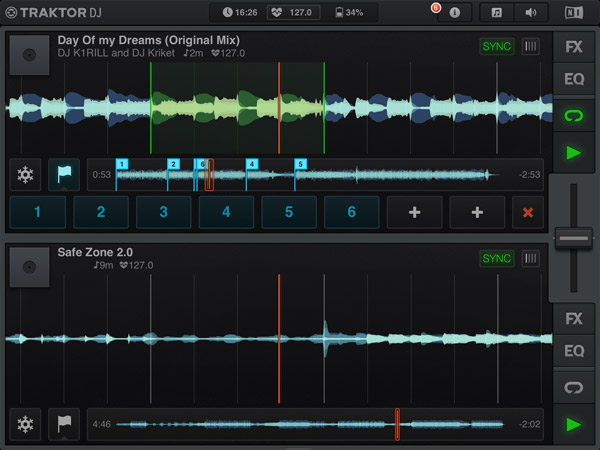
Task: Toggle cue points flag on bottom deck
Action: tap(64, 424)
